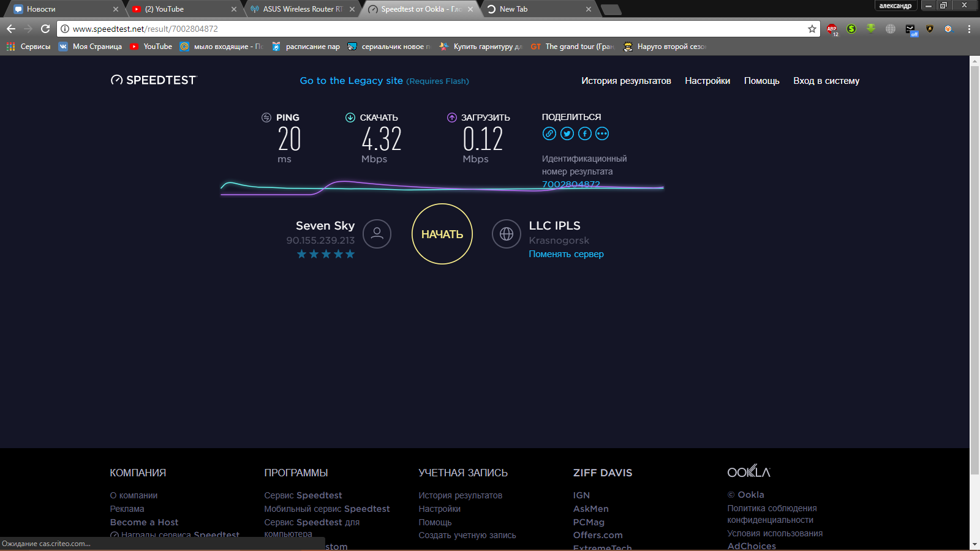
Task: Click footer Создать учетную запись link
Action: pos(467,535)
